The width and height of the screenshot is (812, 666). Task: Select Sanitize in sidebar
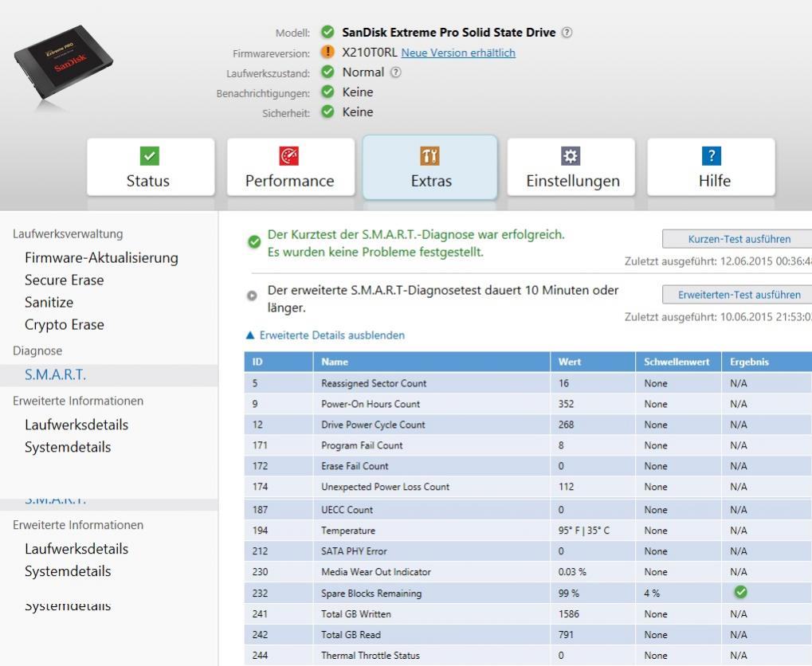click(49, 303)
